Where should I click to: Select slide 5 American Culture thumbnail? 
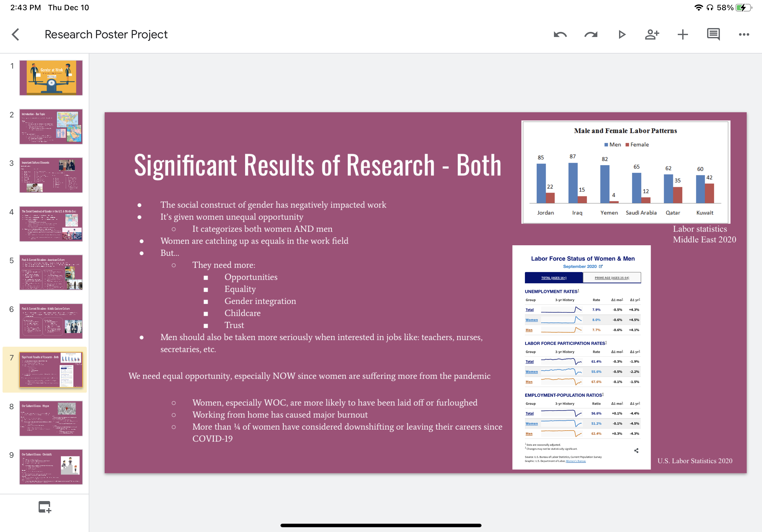(51, 272)
